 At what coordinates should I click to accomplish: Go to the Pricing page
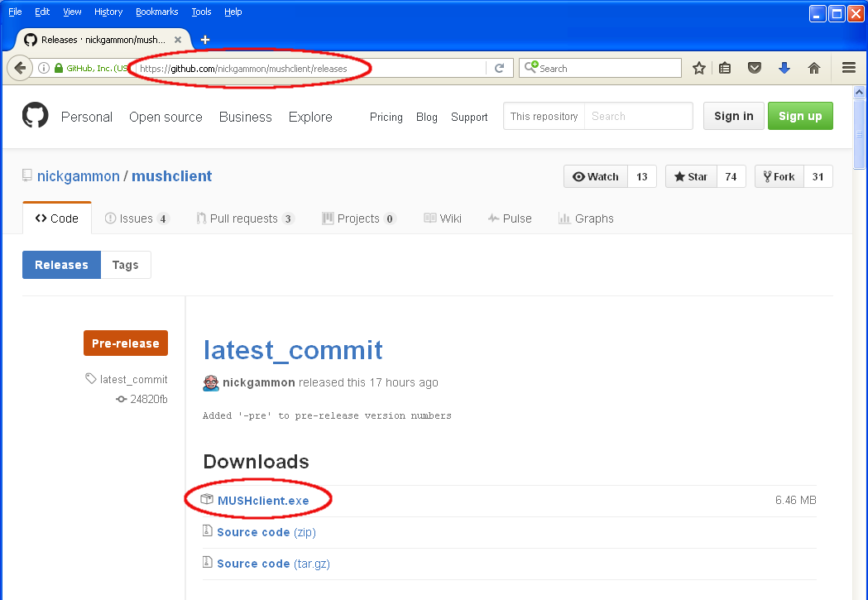(386, 117)
